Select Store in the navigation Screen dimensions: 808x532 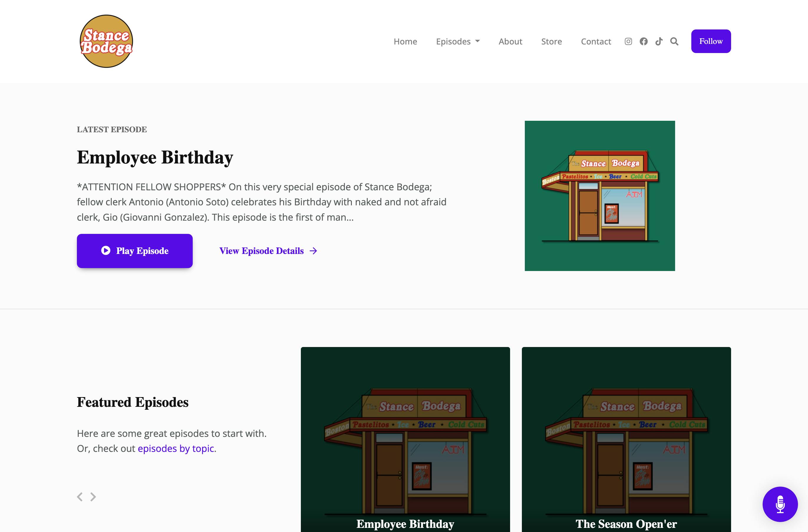(551, 41)
